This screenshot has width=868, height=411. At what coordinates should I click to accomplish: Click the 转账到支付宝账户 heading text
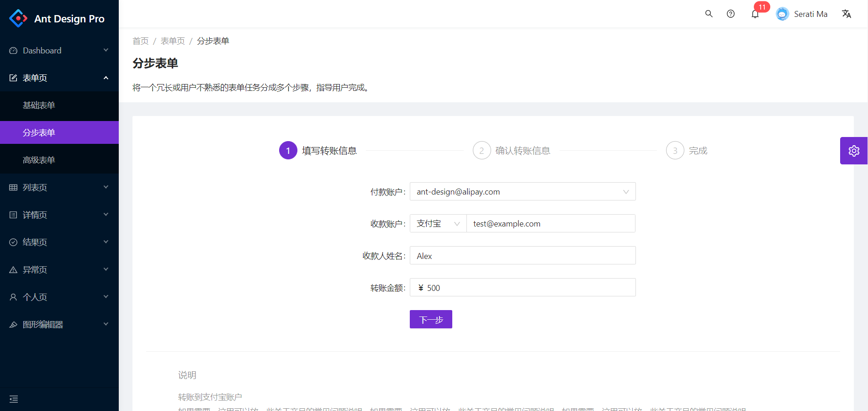click(x=210, y=397)
